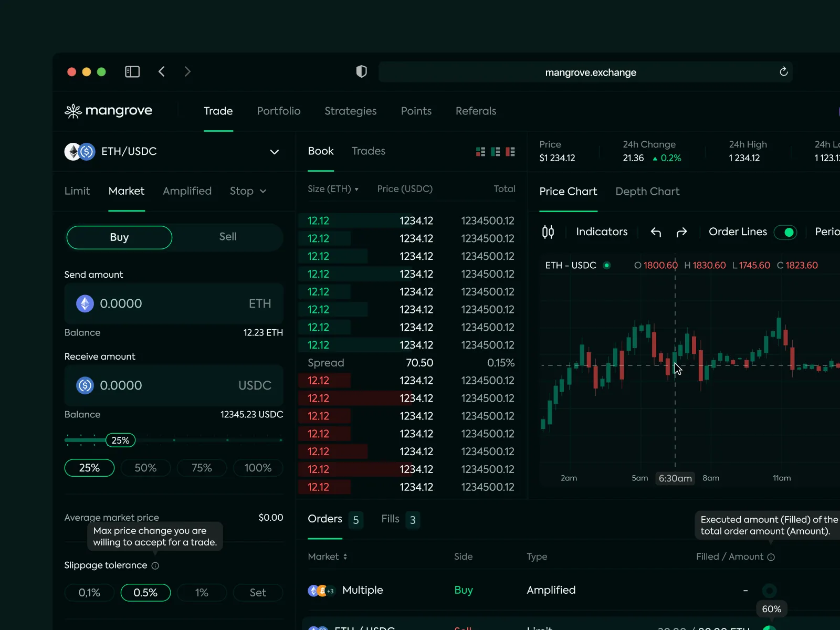Click the 25% amount slider handle

(121, 440)
